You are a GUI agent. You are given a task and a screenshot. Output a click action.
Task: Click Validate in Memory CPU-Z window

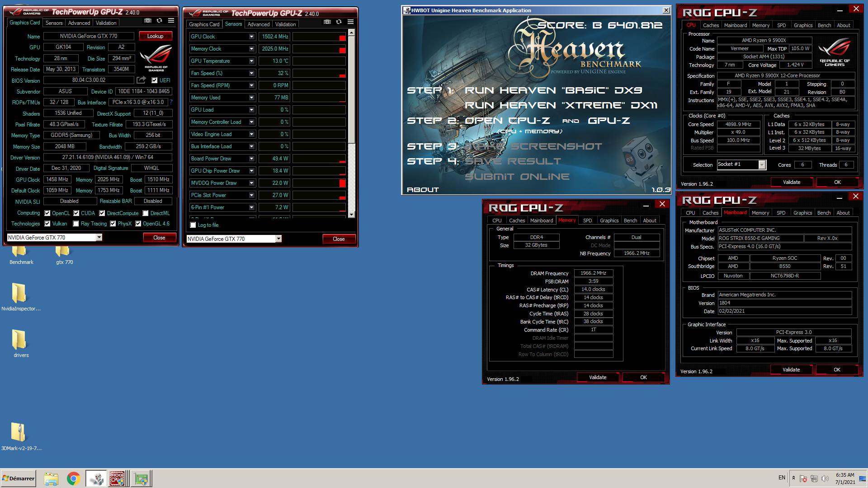(597, 377)
